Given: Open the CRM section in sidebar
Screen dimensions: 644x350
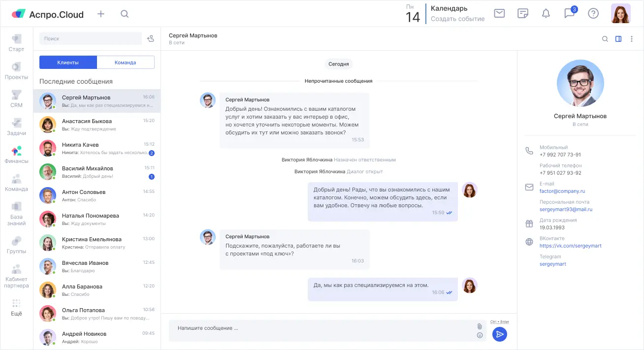Looking at the screenshot, I should (16, 98).
